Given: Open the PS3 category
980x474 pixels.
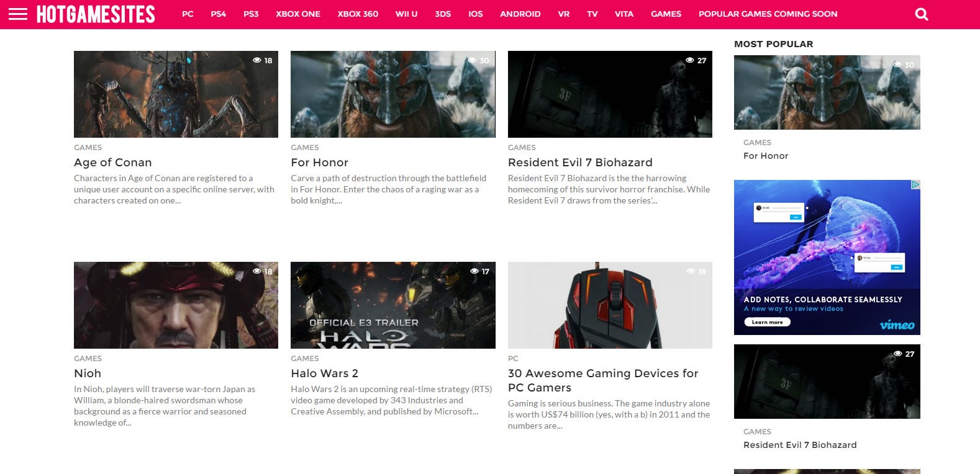Looking at the screenshot, I should tap(251, 14).
